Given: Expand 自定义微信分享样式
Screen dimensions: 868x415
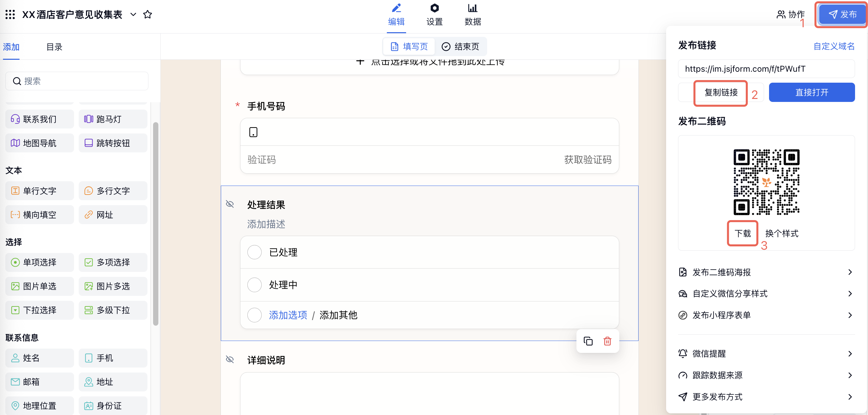Looking at the screenshot, I should (x=766, y=294).
